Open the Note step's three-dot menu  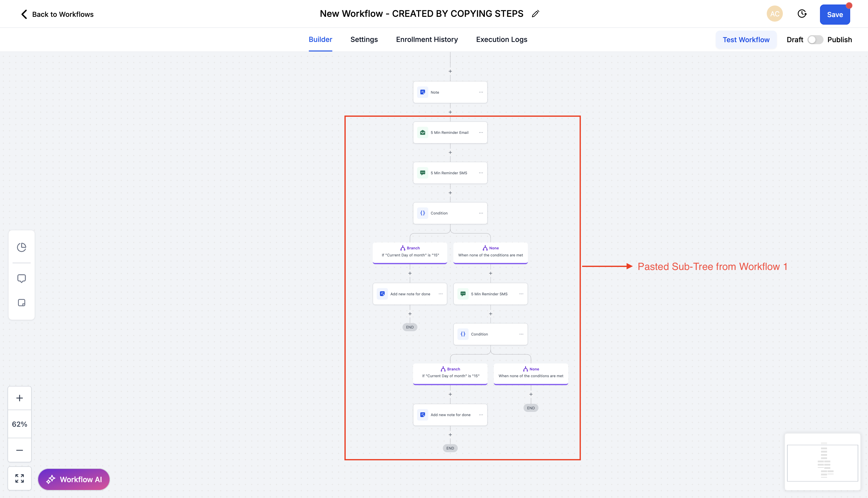coord(481,92)
